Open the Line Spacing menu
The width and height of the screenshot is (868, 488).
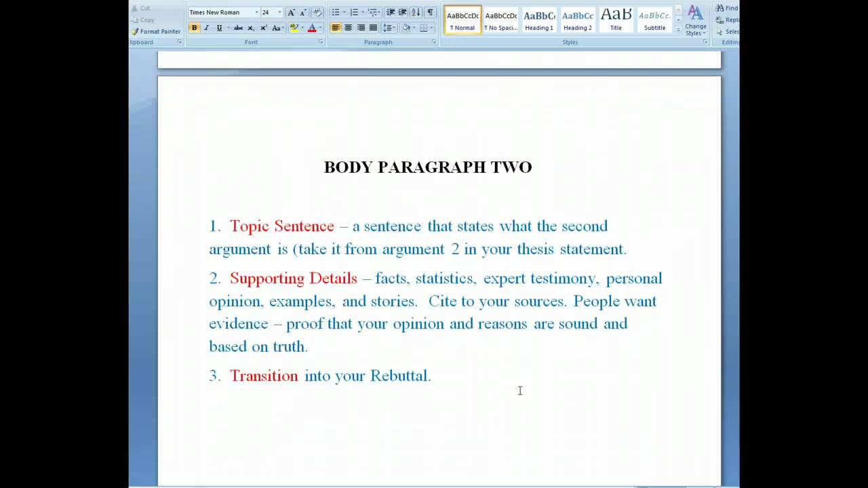tap(389, 28)
